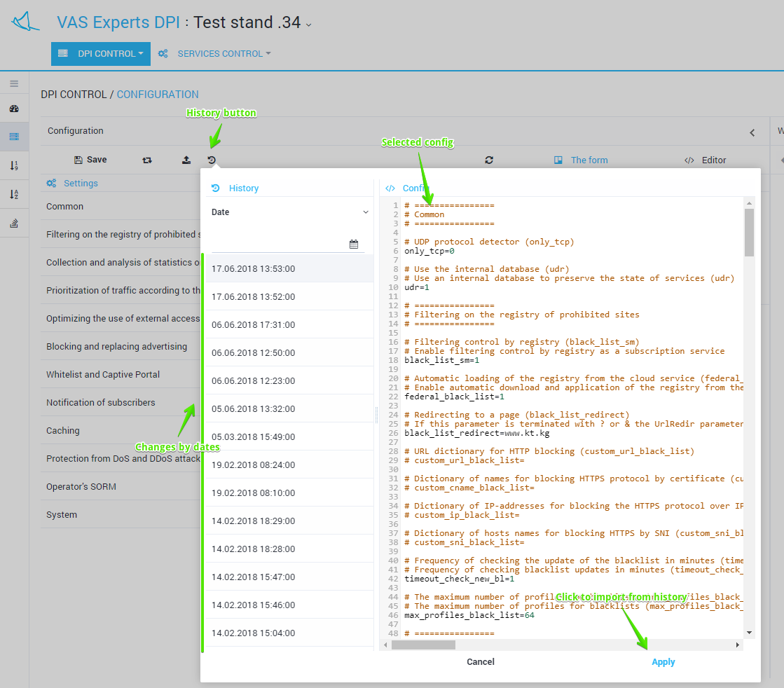Switch to The form view
The image size is (784, 688).
[589, 160]
